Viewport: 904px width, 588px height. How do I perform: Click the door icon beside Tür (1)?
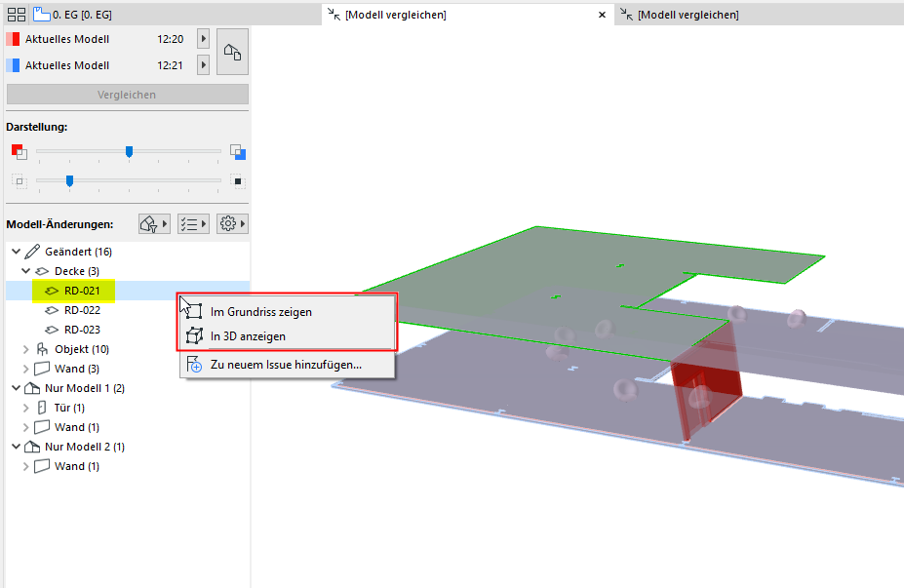[42, 408]
